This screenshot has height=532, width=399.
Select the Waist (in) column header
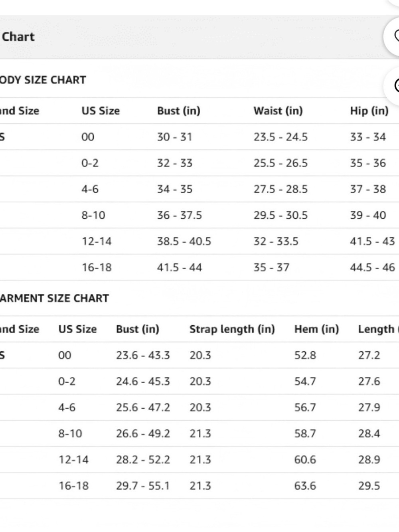[278, 111]
